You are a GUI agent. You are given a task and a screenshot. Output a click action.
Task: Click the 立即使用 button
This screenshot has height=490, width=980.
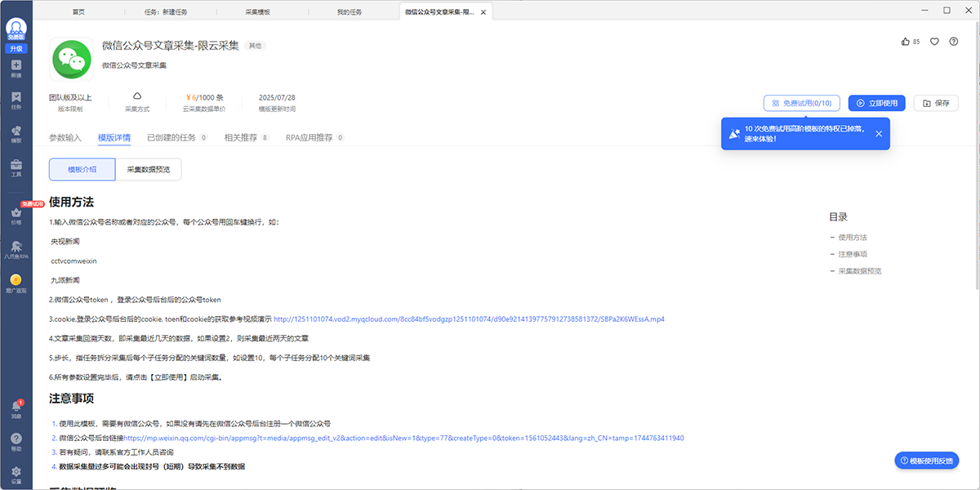coord(877,103)
